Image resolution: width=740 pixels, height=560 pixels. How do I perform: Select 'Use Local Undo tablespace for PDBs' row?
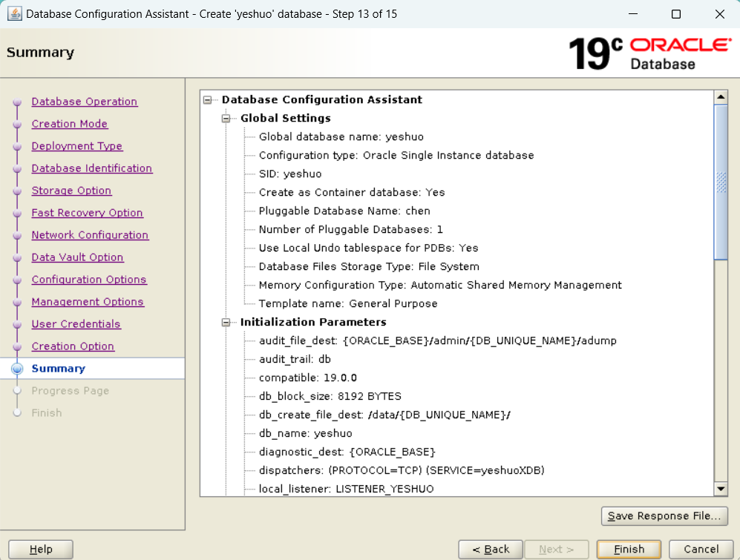(369, 248)
